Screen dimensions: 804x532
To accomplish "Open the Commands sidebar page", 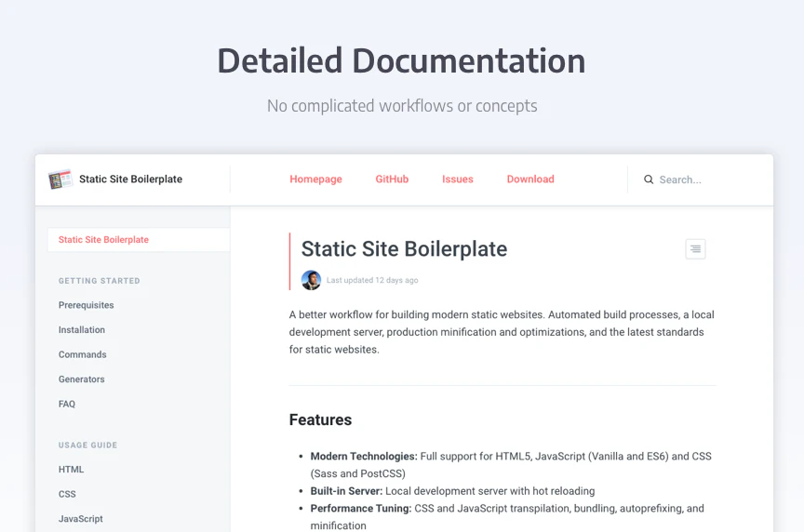I will (83, 354).
